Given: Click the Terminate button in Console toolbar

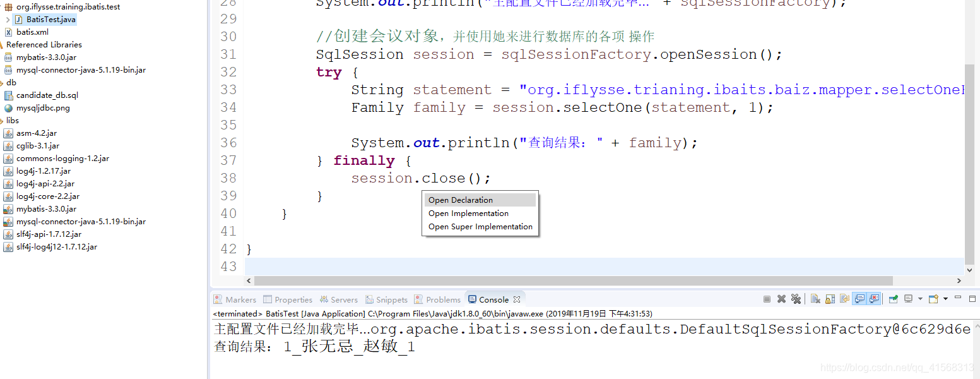Looking at the screenshot, I should click(766, 299).
